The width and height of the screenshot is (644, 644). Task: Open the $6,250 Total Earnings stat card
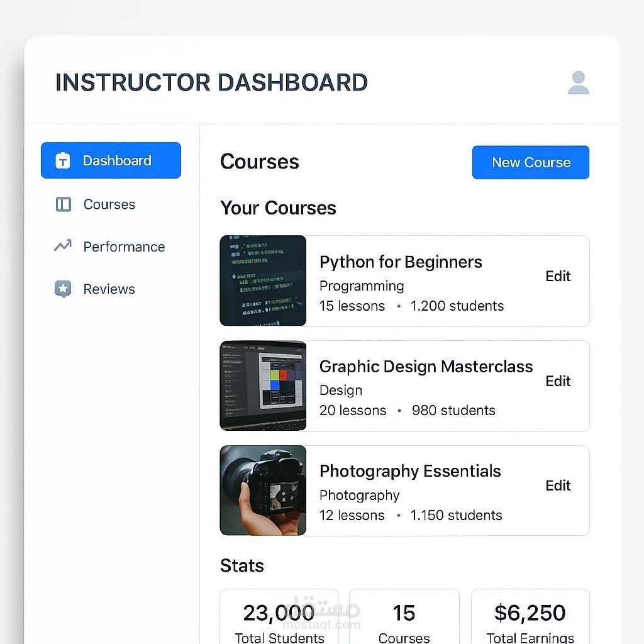click(530, 617)
